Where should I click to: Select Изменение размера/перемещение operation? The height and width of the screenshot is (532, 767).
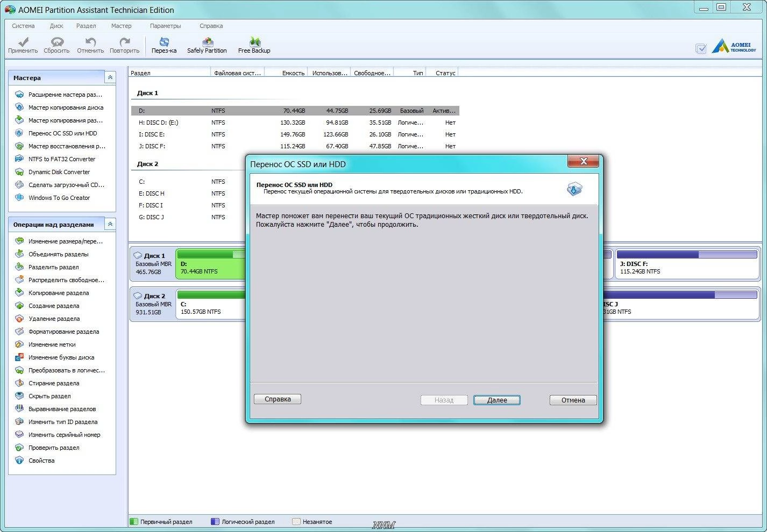(x=59, y=241)
